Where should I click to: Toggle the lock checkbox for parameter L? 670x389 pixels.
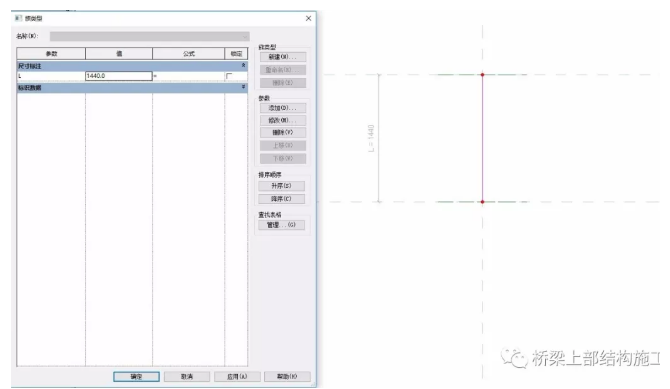[229, 76]
